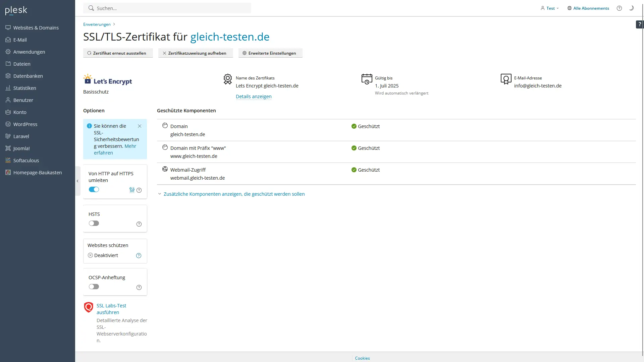The height and width of the screenshot is (362, 644).
Task: Click Zertifikat erneut ausstellen button
Action: coord(118,53)
